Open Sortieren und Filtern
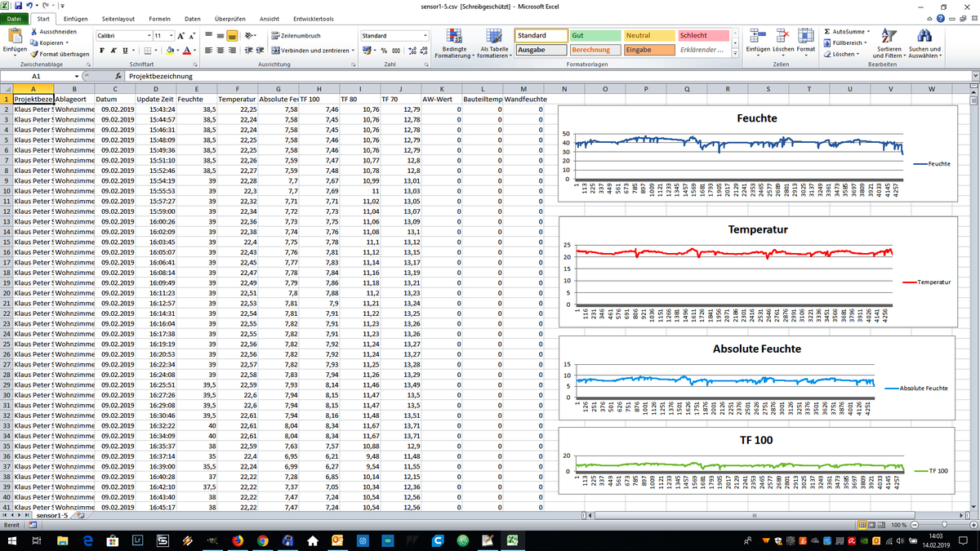This screenshot has height=551, width=980. pos(889,44)
